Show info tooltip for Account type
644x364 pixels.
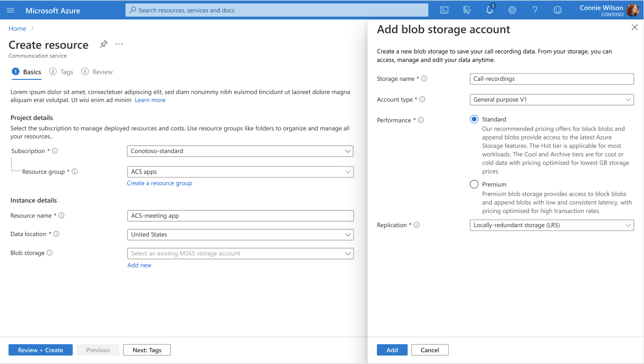[422, 99]
